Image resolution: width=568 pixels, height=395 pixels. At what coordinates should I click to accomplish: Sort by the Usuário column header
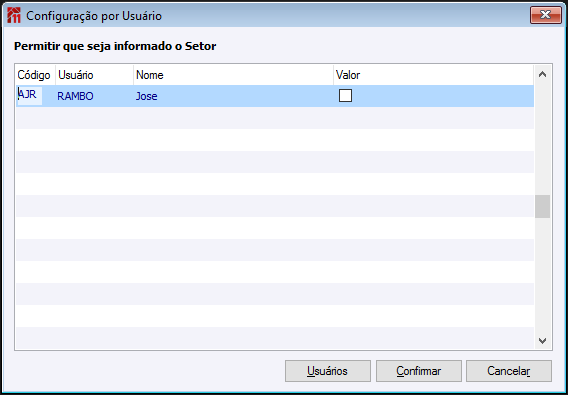coord(94,75)
